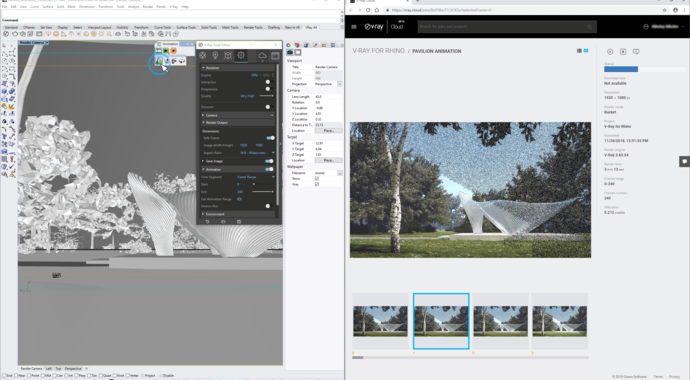This screenshot has height=380, width=690.
Task: Bookmark this page with the star icon
Action: point(664,10)
